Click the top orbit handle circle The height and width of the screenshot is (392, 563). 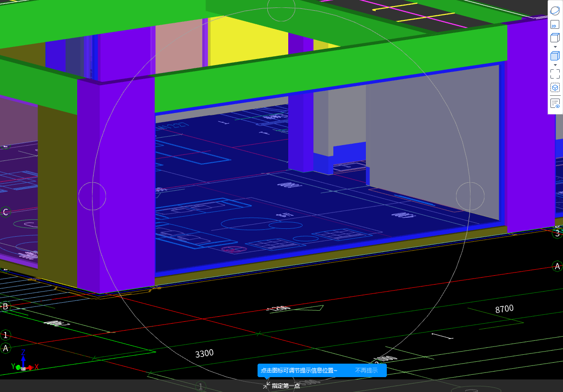[x=281, y=8]
